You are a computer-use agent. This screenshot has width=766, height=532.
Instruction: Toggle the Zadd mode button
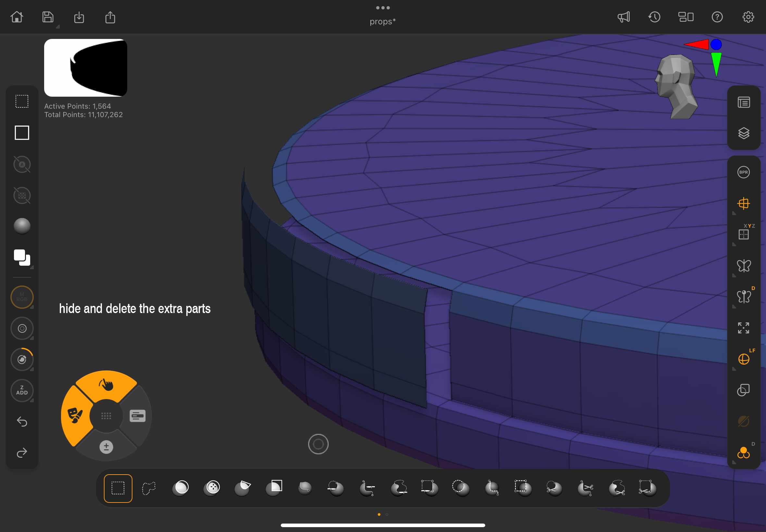(22, 390)
